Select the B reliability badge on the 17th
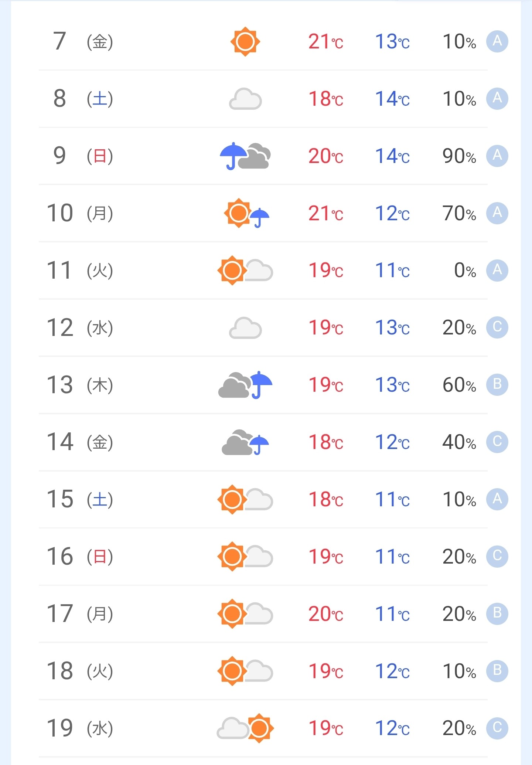The width and height of the screenshot is (532, 765). pyautogui.click(x=497, y=613)
